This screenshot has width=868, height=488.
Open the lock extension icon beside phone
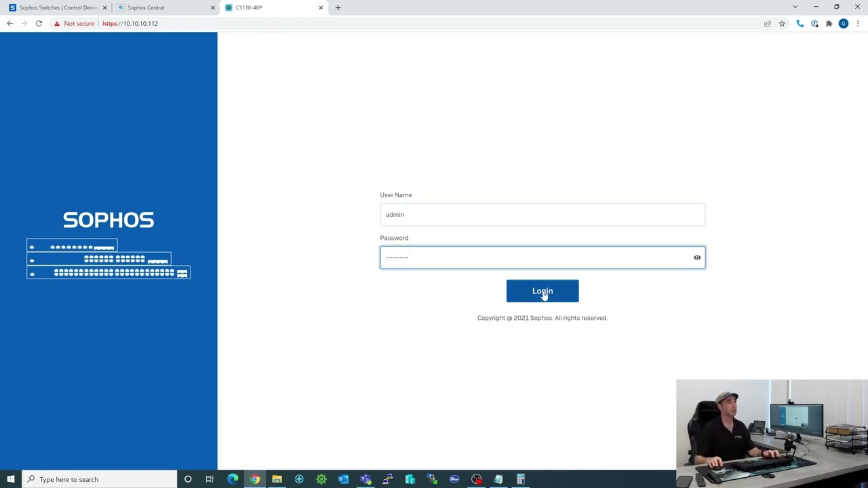click(x=814, y=24)
